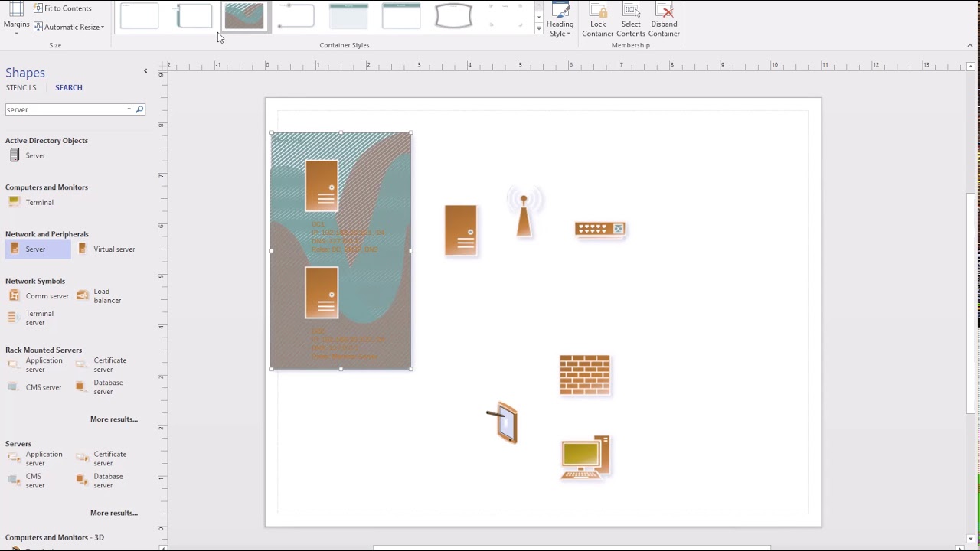Click the Computers and Monitors - 3D heading
The image size is (980, 551).
[54, 537]
